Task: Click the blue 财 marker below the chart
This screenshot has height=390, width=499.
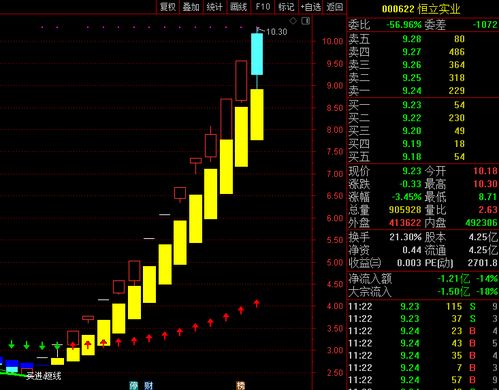Action: pyautogui.click(x=149, y=386)
